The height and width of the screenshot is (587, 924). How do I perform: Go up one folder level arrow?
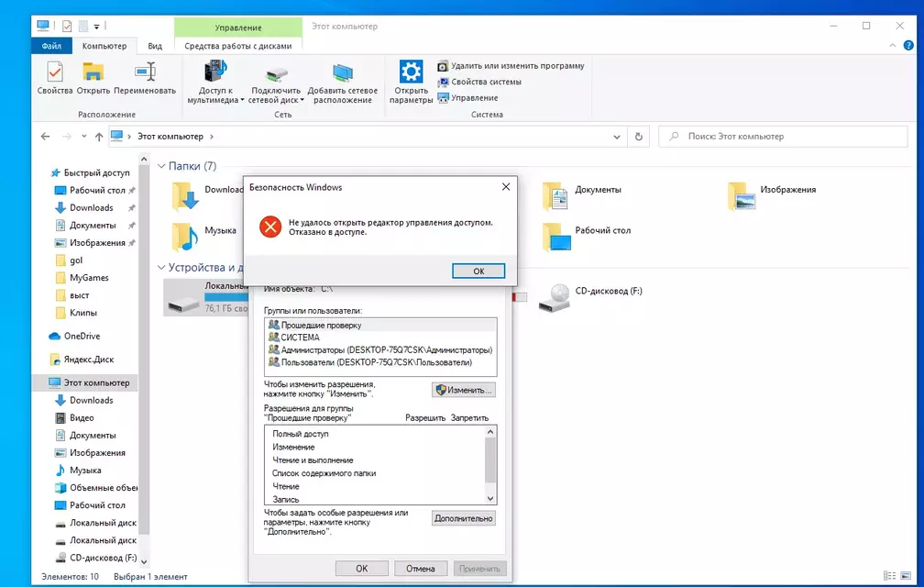click(x=98, y=137)
